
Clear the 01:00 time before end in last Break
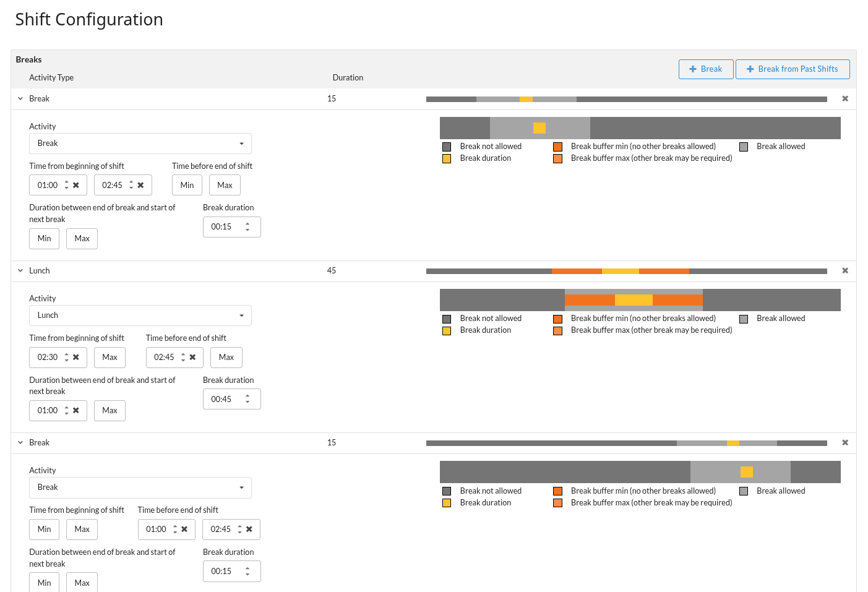point(184,530)
